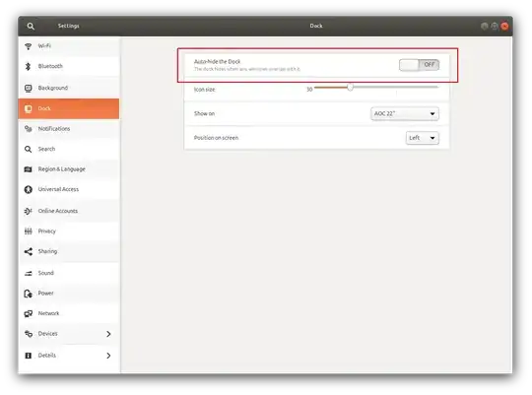Click the Privacy icon
This screenshot has height=395, width=532.
[x=29, y=231]
